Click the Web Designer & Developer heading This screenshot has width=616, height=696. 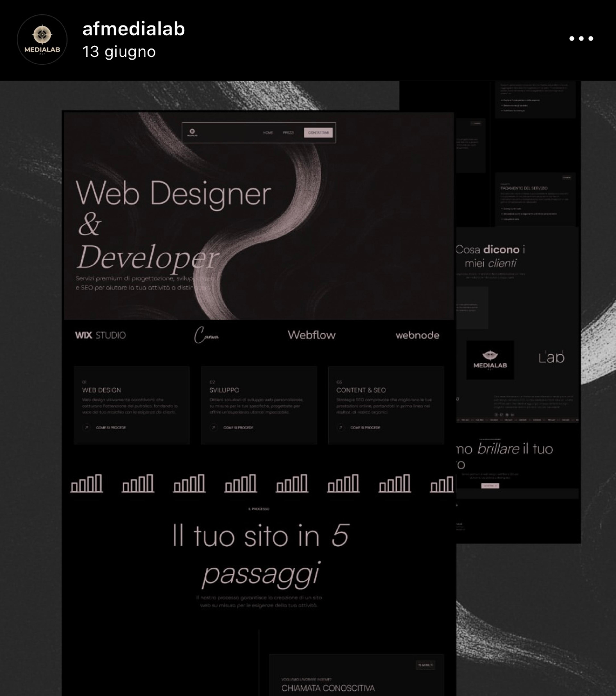[173, 225]
